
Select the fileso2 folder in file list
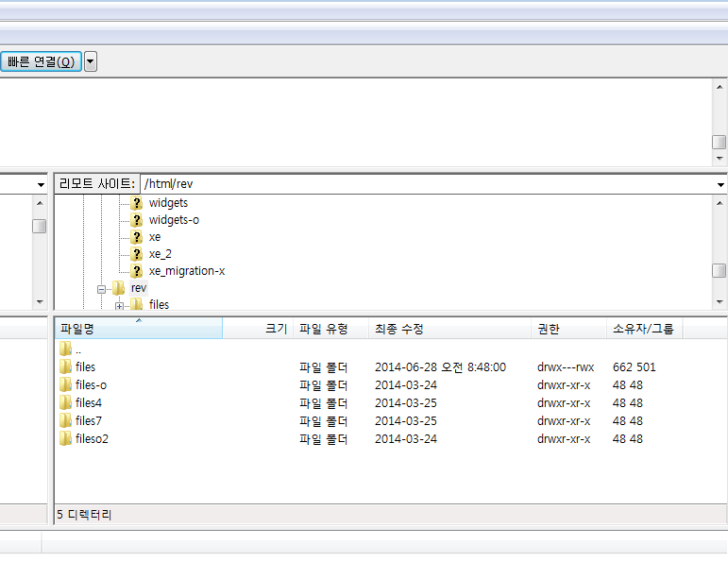click(x=92, y=439)
